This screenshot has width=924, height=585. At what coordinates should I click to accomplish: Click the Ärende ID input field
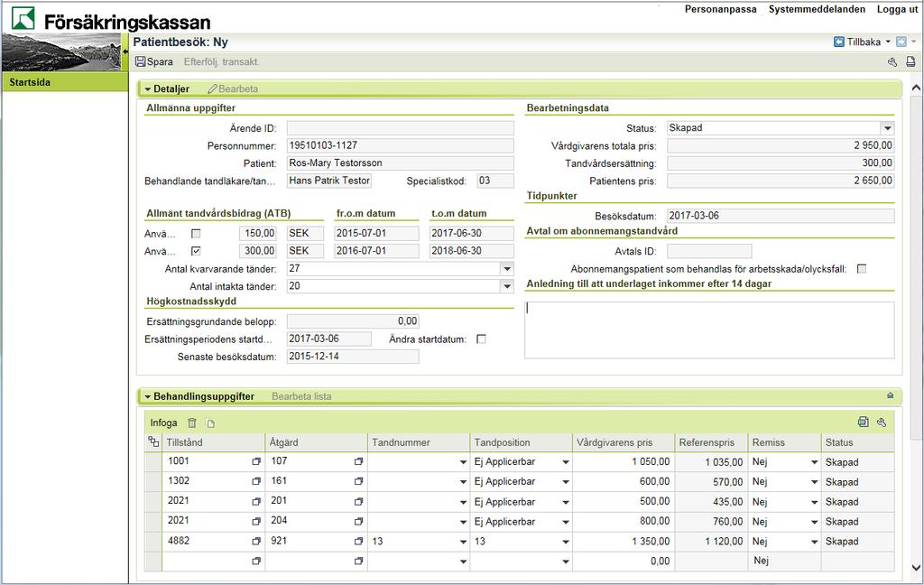[x=400, y=128]
